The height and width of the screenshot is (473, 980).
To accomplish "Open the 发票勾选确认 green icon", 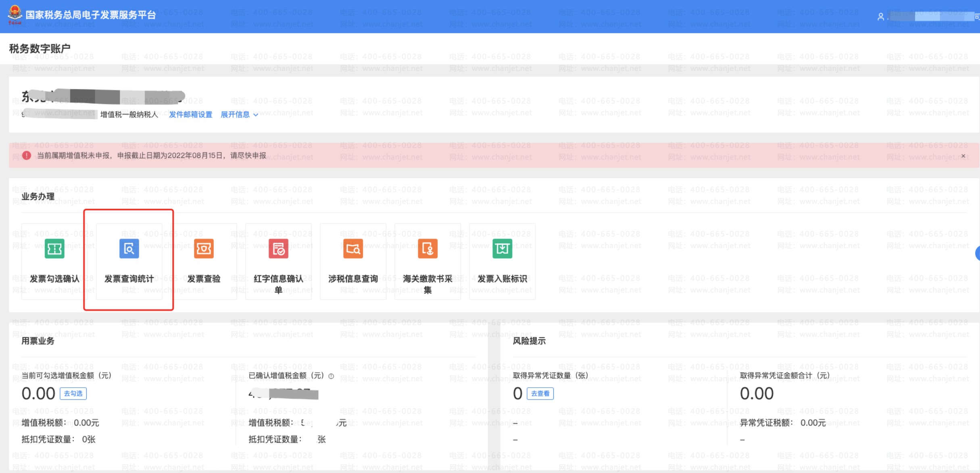I will [x=54, y=249].
